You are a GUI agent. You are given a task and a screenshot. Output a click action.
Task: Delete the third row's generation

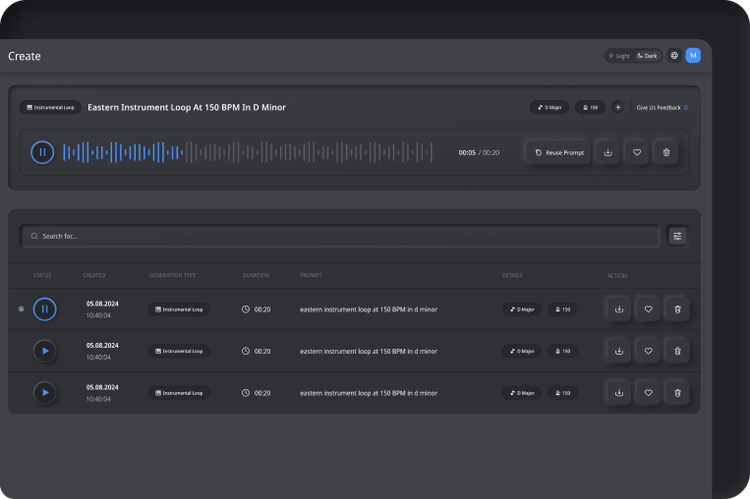677,393
